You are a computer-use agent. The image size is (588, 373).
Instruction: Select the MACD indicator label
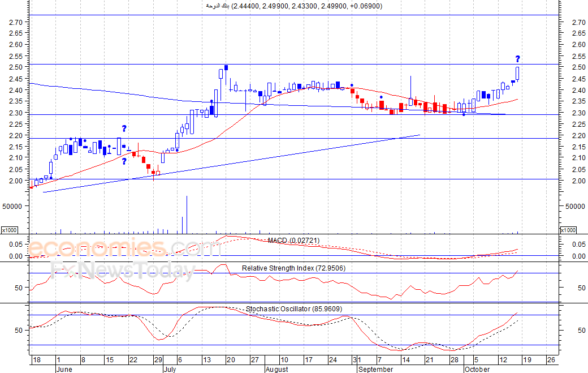pos(293,241)
